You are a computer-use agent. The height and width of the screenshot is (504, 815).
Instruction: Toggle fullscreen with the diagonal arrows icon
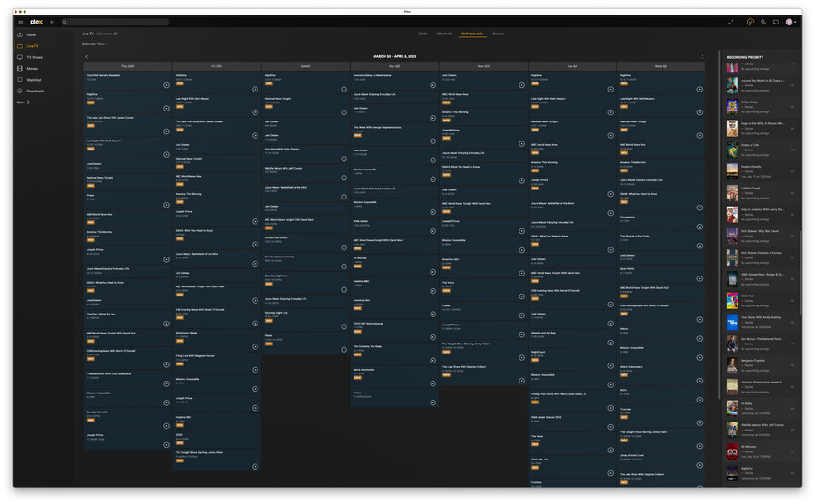tap(731, 22)
